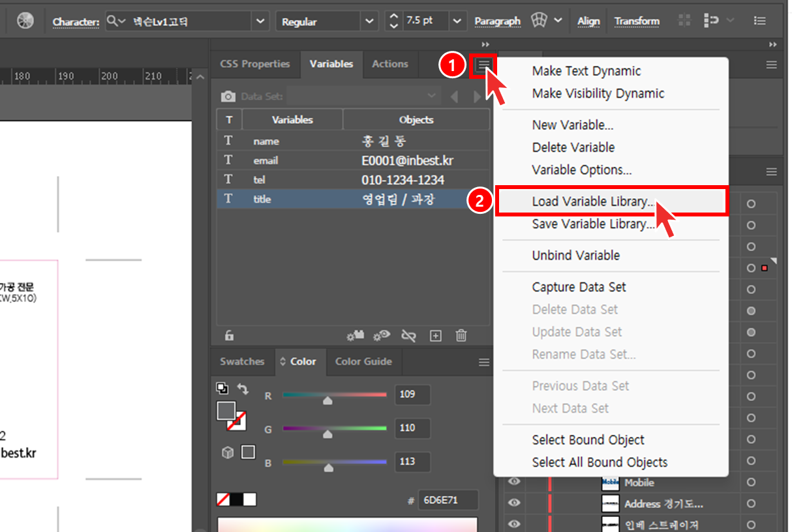Open the Layers panel menu icon
Image resolution: width=792 pixels, height=532 pixels.
[x=772, y=172]
